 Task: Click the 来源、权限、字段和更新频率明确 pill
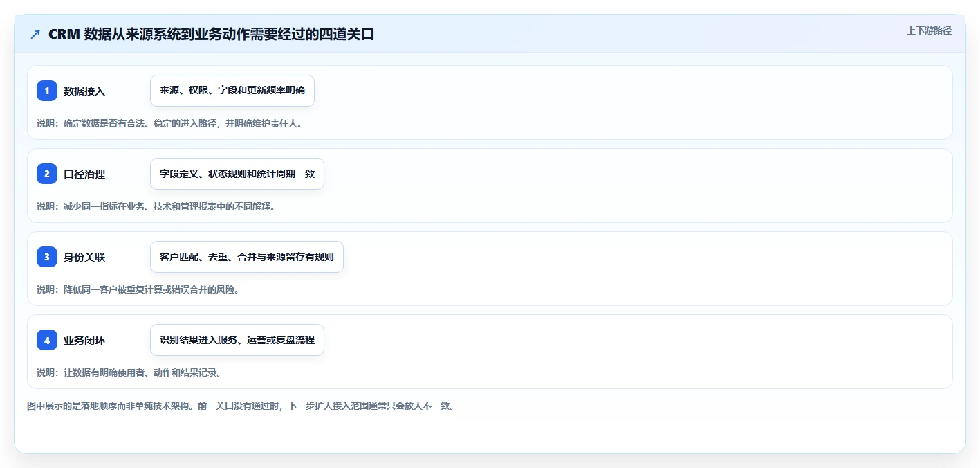click(x=232, y=91)
